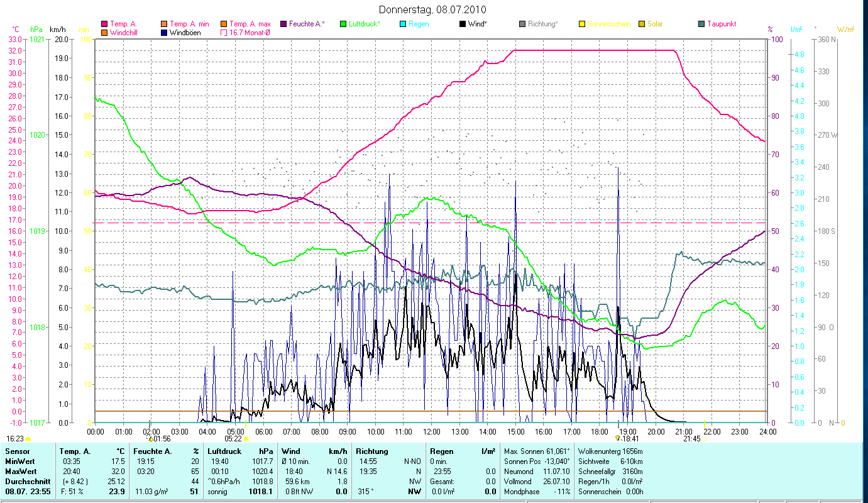This screenshot has height=503, width=868.
Task: Click the 0 Bft NW wind reading
Action: (298, 491)
